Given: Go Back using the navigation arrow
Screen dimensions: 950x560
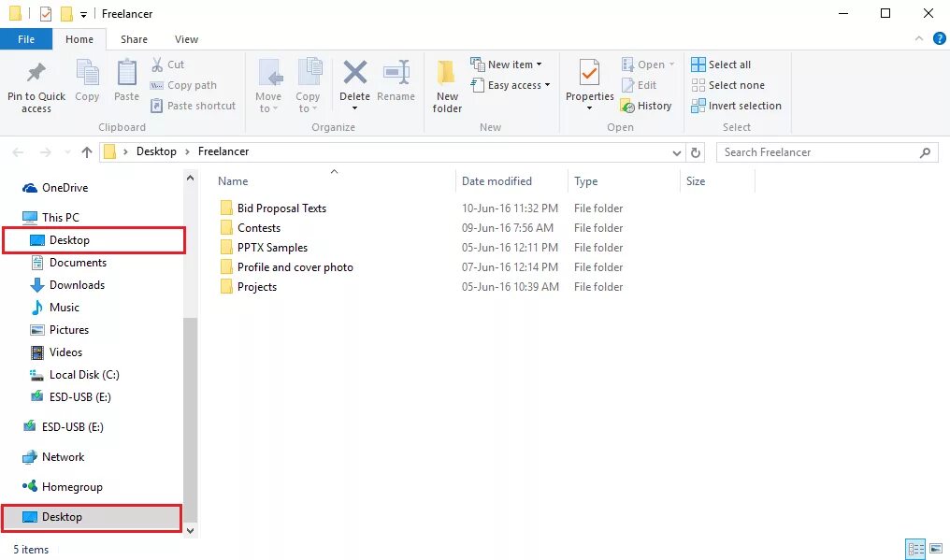Looking at the screenshot, I should (18, 152).
